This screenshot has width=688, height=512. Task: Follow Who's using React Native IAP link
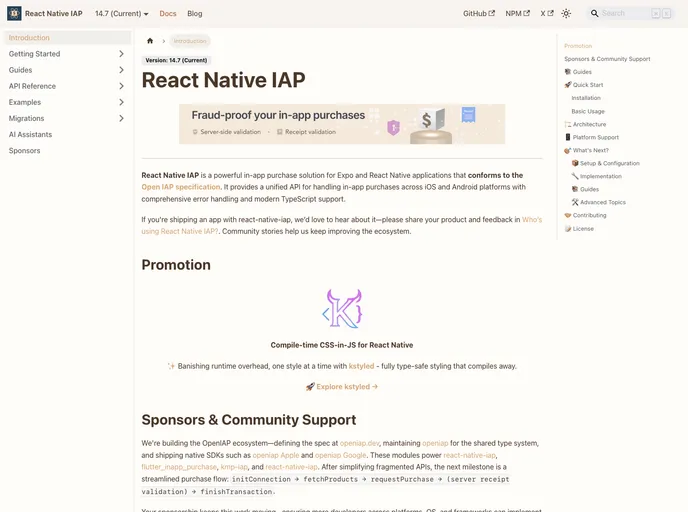(179, 231)
